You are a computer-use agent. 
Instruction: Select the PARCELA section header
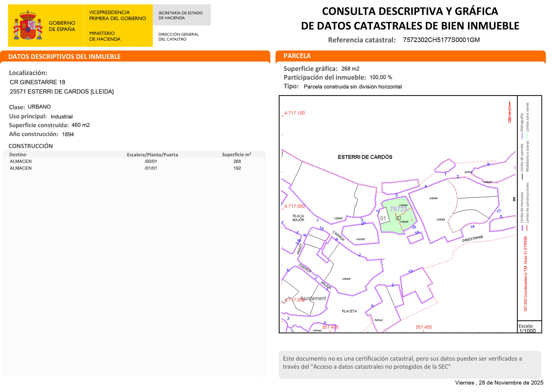[297, 56]
